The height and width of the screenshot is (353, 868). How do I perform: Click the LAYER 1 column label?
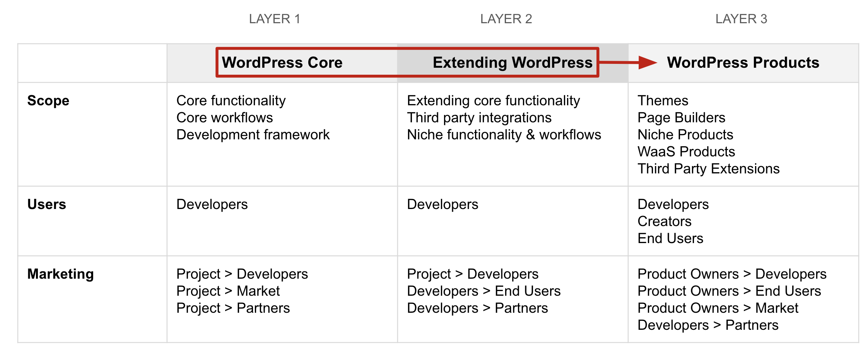point(275,19)
